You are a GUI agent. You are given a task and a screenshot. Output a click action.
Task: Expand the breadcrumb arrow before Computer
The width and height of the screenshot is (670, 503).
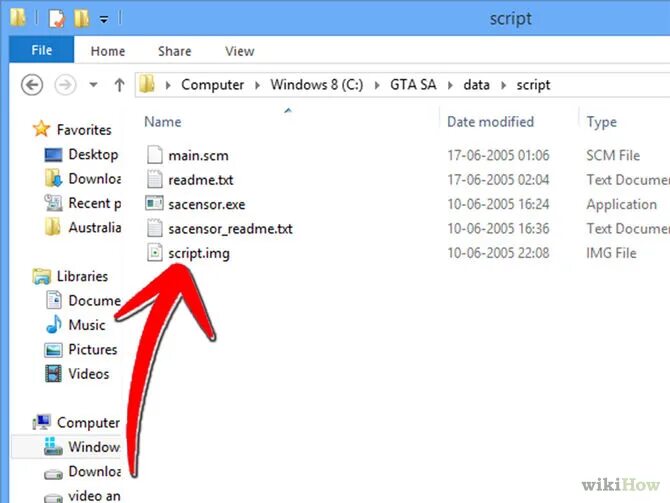[168, 85]
